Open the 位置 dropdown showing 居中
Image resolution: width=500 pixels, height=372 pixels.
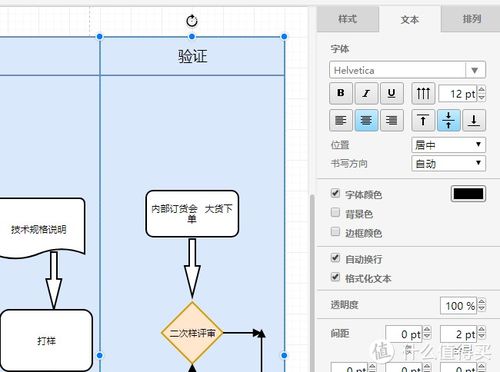point(448,145)
